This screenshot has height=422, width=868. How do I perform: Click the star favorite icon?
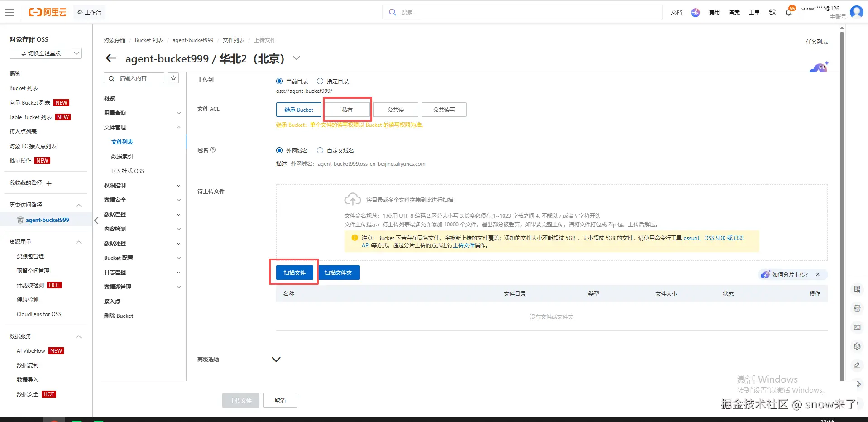click(173, 78)
